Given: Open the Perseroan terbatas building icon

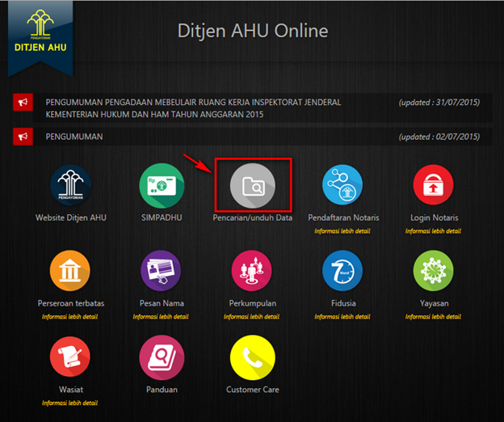Looking at the screenshot, I should [x=71, y=272].
